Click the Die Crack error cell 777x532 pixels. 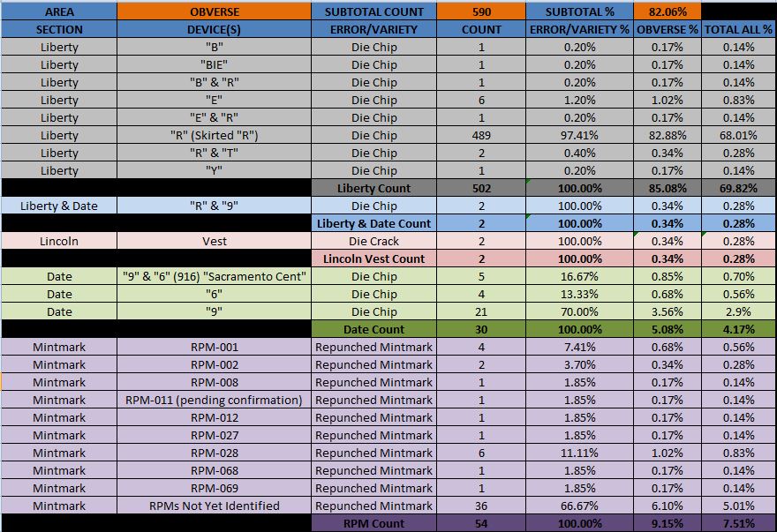click(x=373, y=241)
